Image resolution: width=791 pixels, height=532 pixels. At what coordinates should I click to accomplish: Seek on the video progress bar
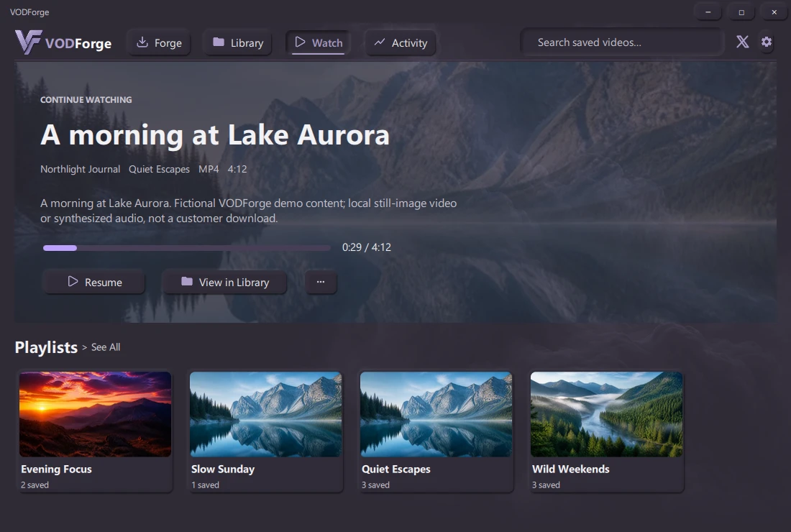[x=187, y=247]
